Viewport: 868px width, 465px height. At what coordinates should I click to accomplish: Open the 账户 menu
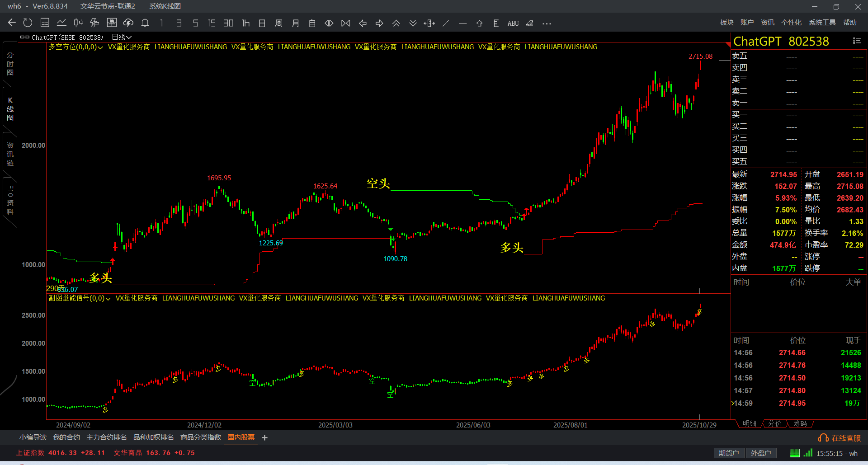click(747, 23)
